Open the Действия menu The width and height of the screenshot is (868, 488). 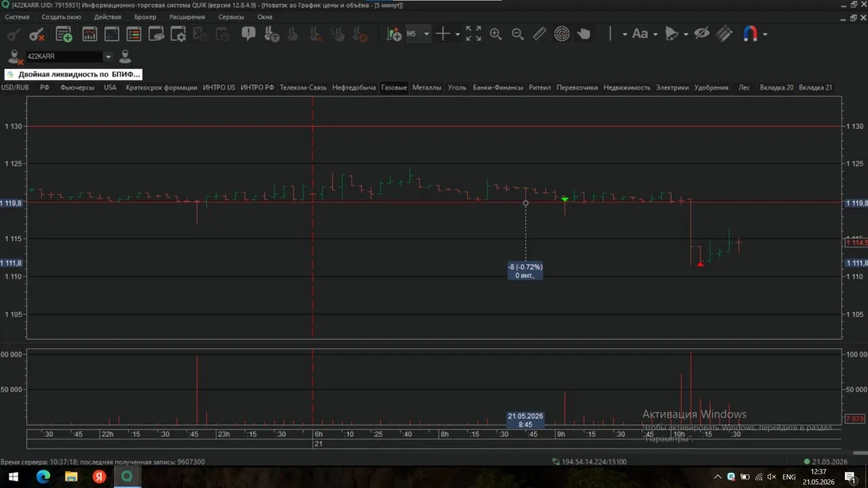(108, 17)
